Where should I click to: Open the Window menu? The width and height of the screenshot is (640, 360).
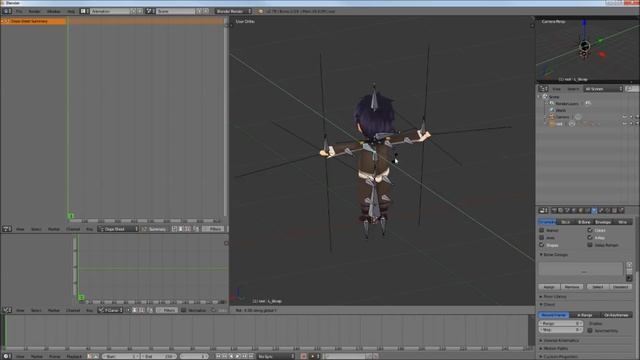coord(53,11)
